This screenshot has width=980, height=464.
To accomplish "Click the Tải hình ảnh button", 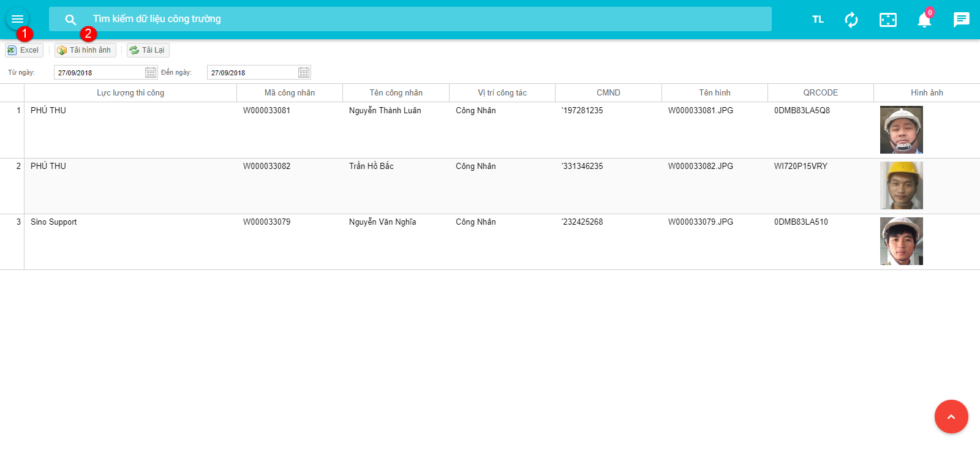I will coord(85,50).
